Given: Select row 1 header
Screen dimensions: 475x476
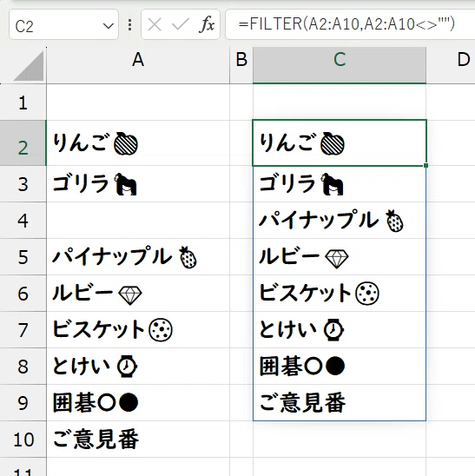Looking at the screenshot, I should pos(23,102).
